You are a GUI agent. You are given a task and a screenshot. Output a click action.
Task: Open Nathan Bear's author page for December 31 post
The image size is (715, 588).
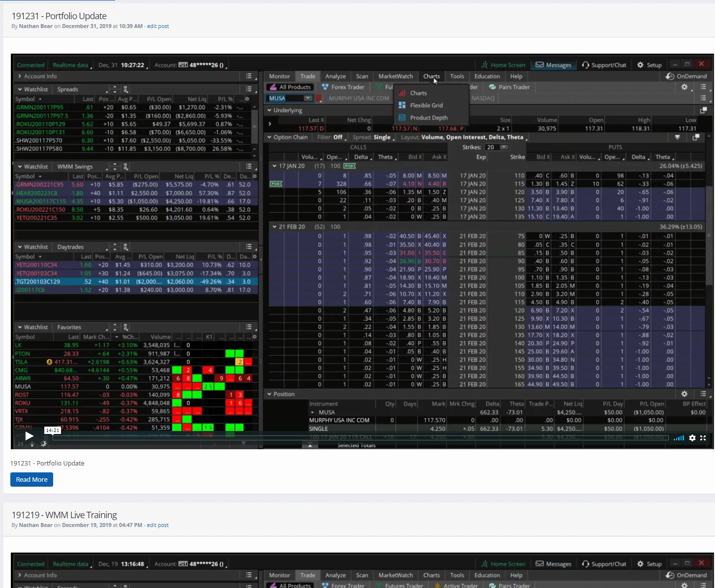coord(35,26)
